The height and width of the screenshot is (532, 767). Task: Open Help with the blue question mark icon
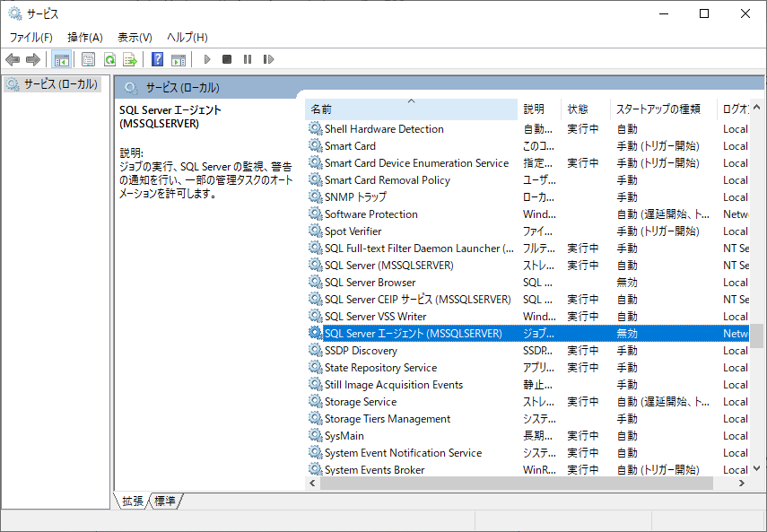pyautogui.click(x=157, y=59)
